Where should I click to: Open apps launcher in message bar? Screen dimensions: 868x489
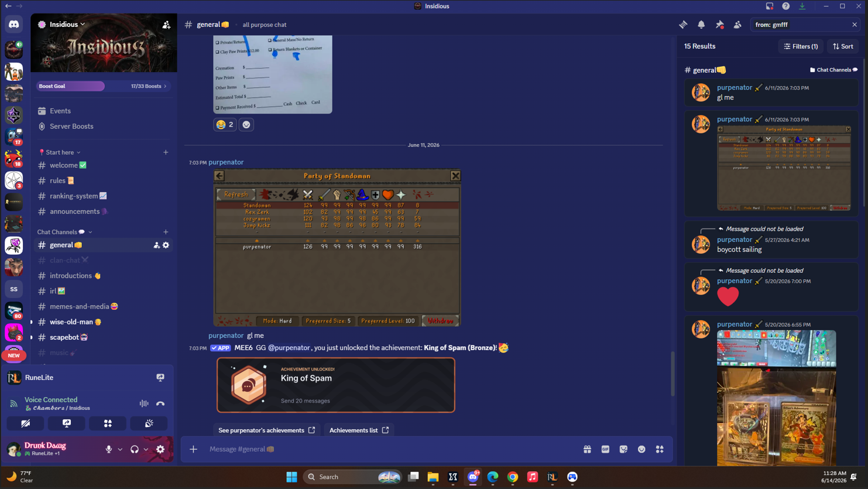[x=660, y=449]
